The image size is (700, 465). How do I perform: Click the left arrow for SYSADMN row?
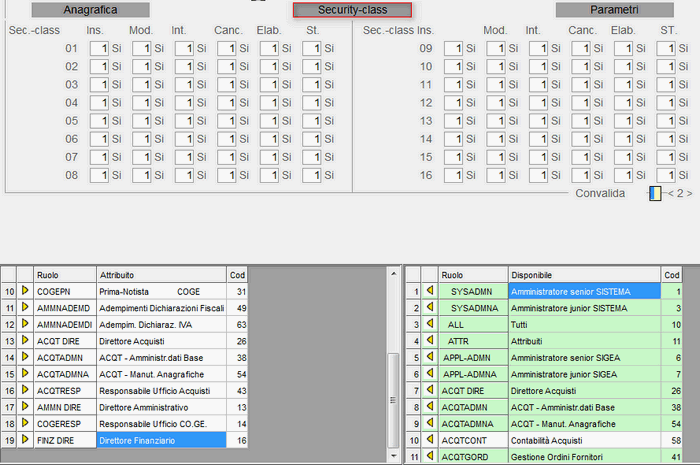click(x=430, y=291)
